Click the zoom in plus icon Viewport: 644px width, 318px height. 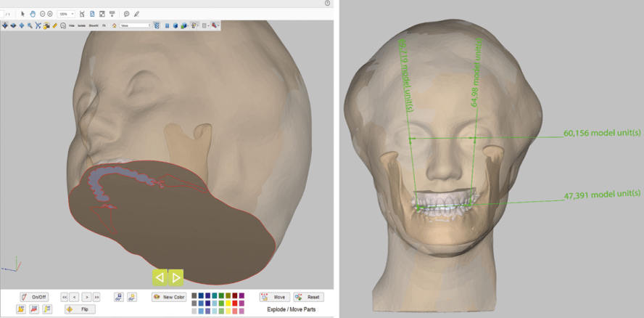[50, 14]
